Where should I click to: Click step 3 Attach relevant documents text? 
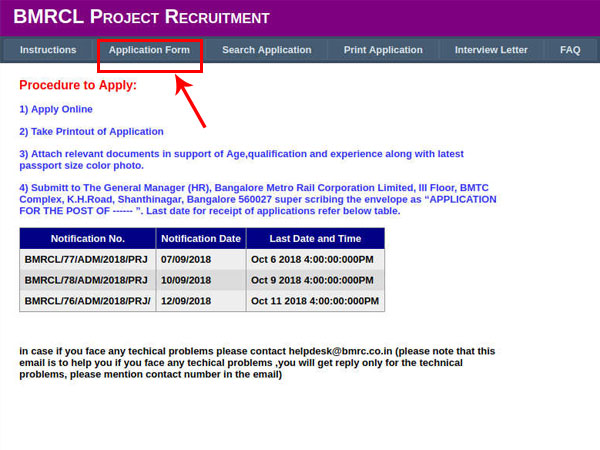coord(241,160)
